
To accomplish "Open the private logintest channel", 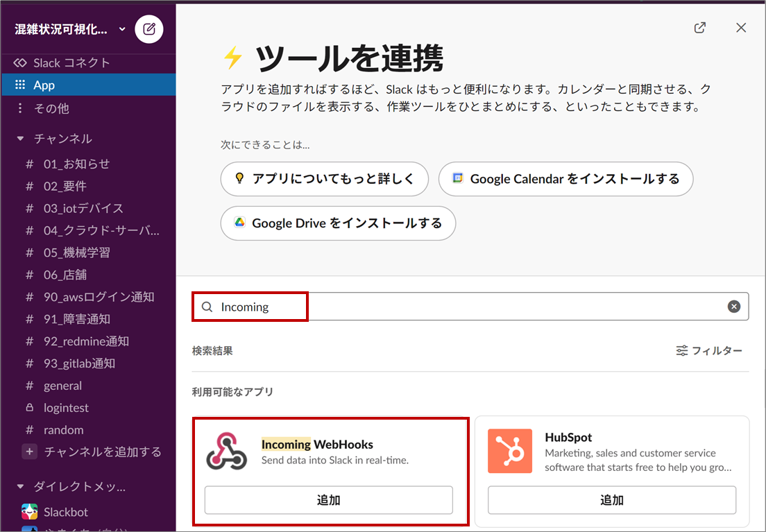I will (66, 408).
